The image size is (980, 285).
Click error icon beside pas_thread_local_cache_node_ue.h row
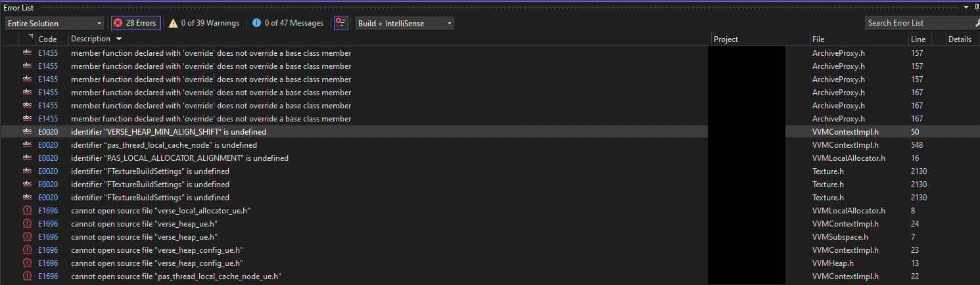pyautogui.click(x=27, y=276)
